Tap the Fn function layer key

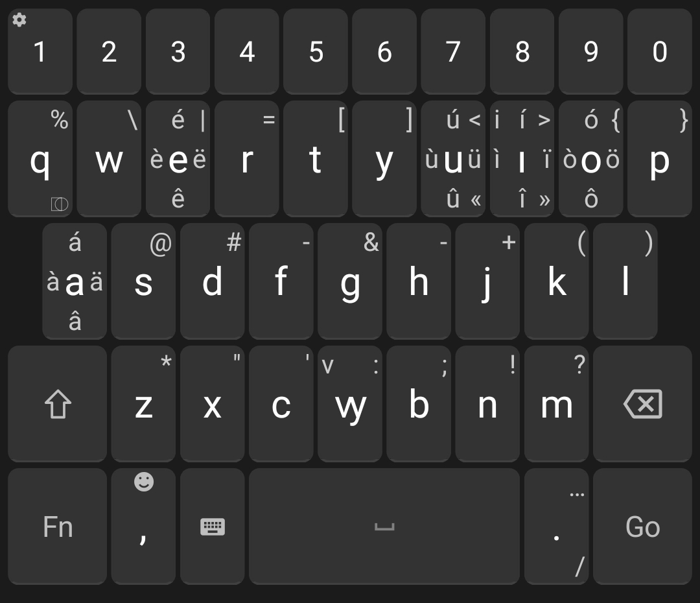tap(58, 526)
